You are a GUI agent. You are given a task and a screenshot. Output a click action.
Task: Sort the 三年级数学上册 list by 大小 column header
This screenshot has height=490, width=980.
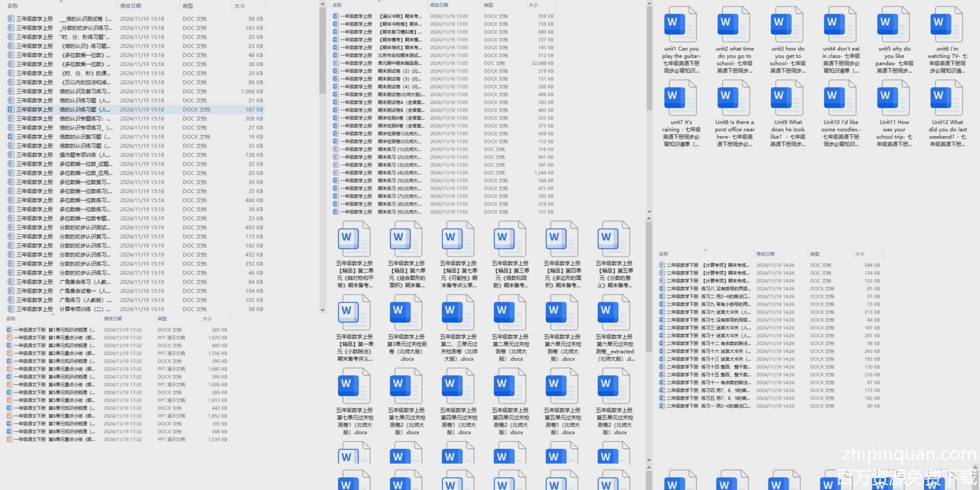click(240, 6)
